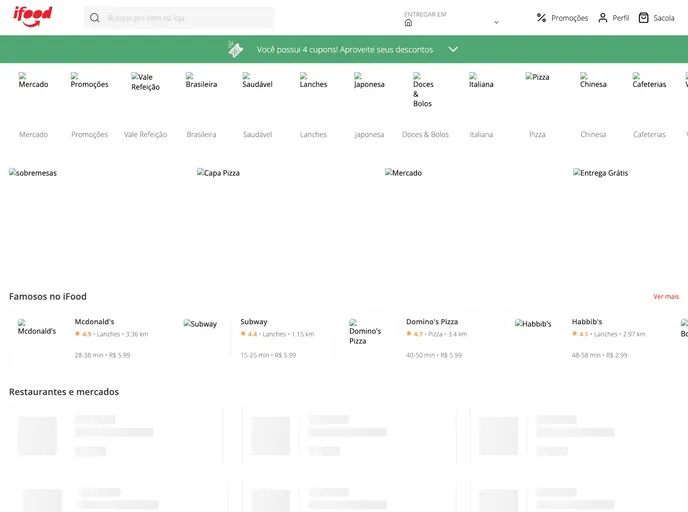This screenshot has width=688, height=512.
Task: Expand the delivery address dropdown
Action: [496, 22]
